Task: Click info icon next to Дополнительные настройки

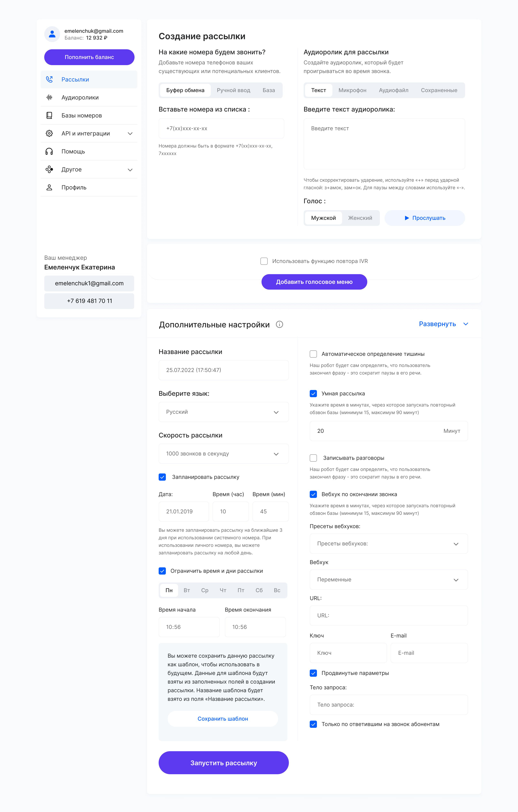Action: pyautogui.click(x=279, y=324)
